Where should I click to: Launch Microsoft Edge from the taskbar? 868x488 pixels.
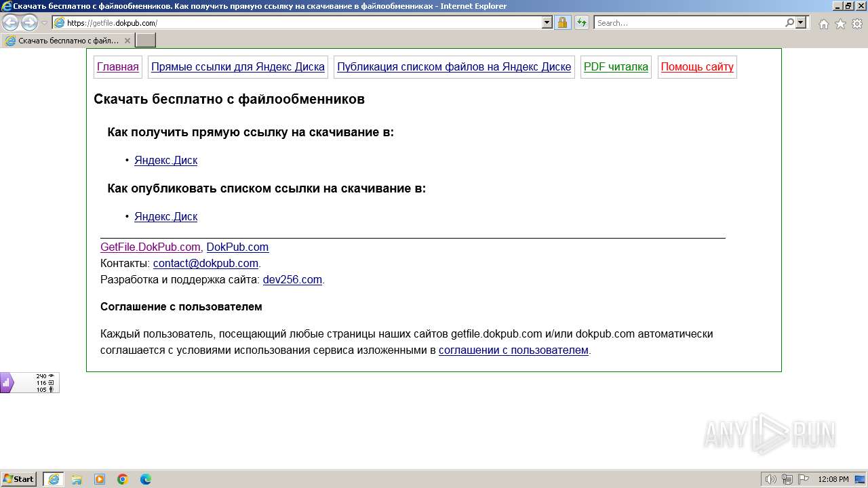click(146, 479)
